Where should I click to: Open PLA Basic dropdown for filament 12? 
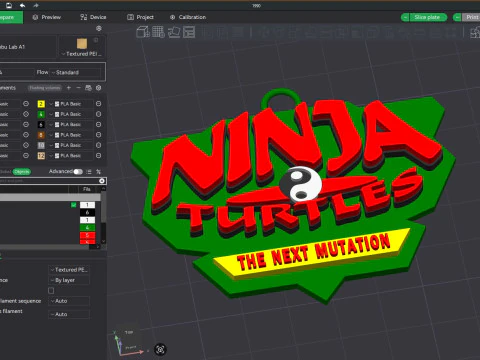[71, 155]
